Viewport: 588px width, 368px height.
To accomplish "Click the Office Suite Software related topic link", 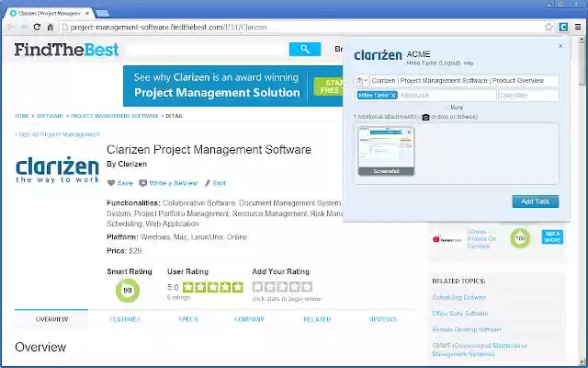I will coord(459,313).
